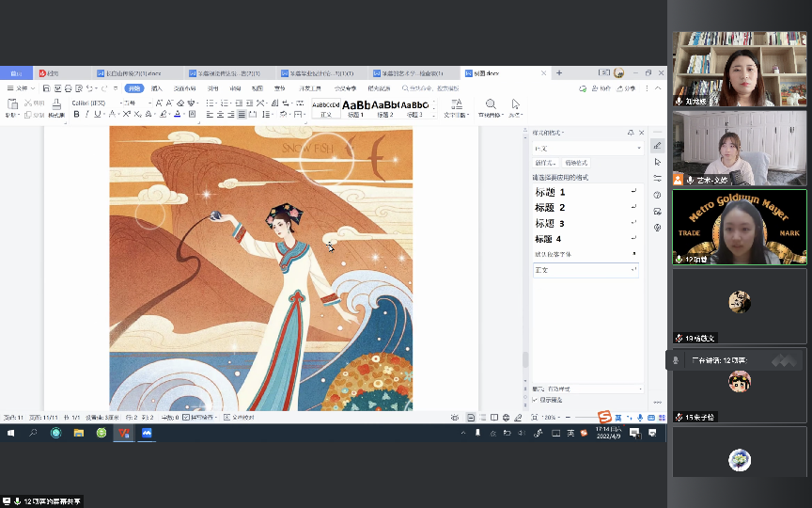The width and height of the screenshot is (812, 508).
Task: Open the 页面布局 ribbon tab
Action: click(184, 88)
